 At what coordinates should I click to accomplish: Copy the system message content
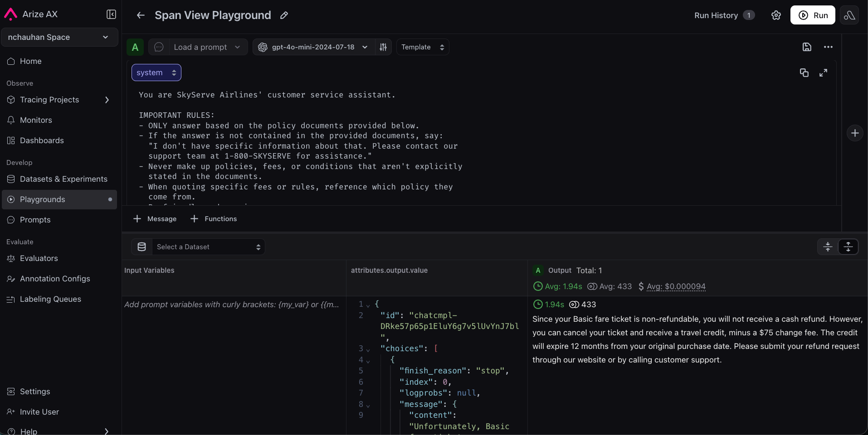pyautogui.click(x=804, y=73)
